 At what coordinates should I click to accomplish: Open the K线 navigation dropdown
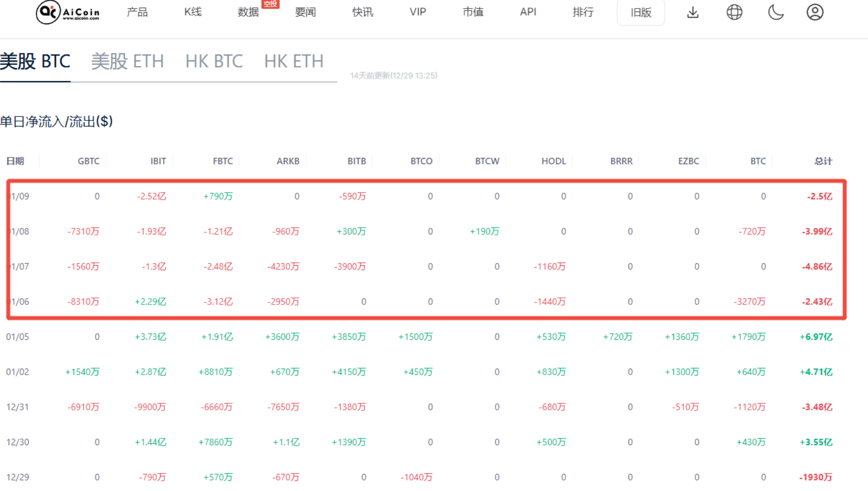click(192, 12)
